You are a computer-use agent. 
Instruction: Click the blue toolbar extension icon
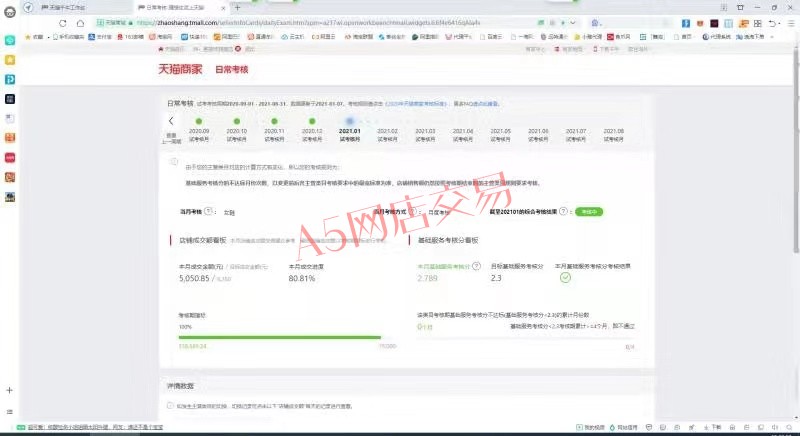(x=686, y=23)
